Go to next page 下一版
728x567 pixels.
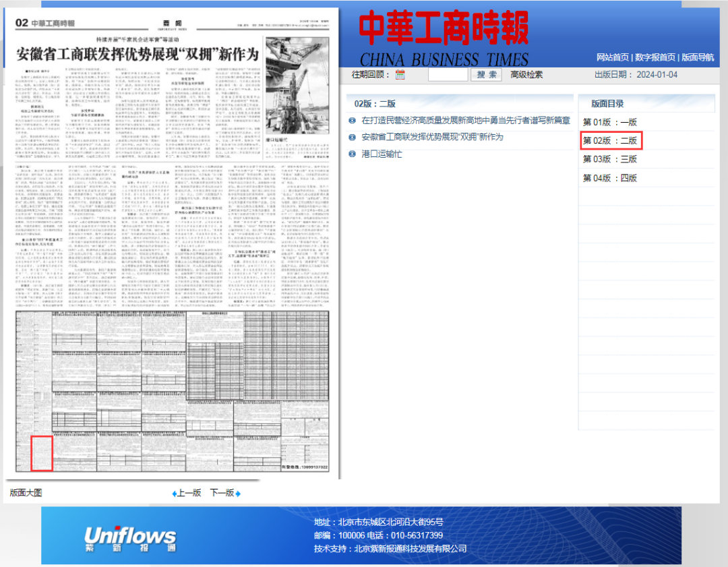pos(222,493)
